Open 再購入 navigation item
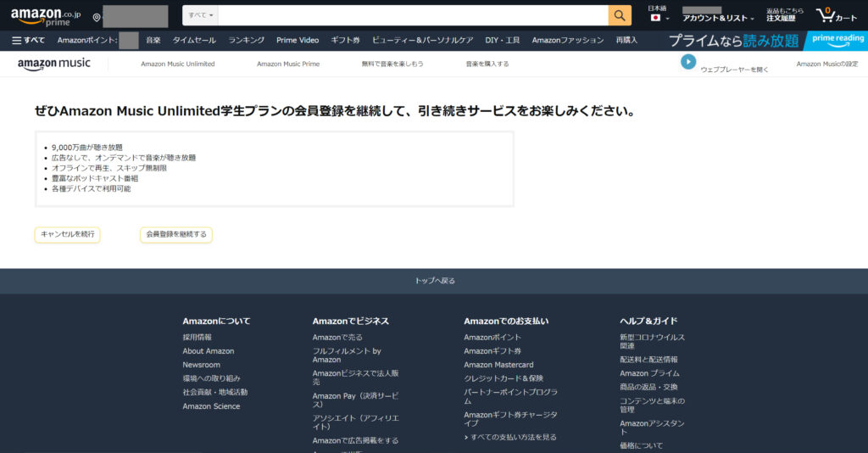The height and width of the screenshot is (453, 868). [x=626, y=41]
